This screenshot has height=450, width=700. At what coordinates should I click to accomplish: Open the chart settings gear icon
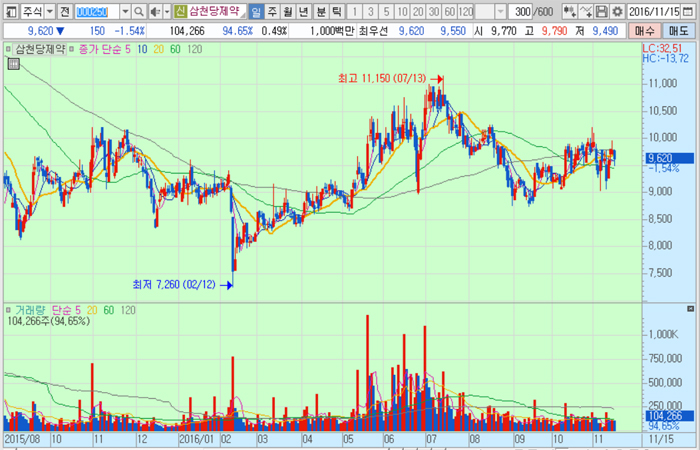615,11
